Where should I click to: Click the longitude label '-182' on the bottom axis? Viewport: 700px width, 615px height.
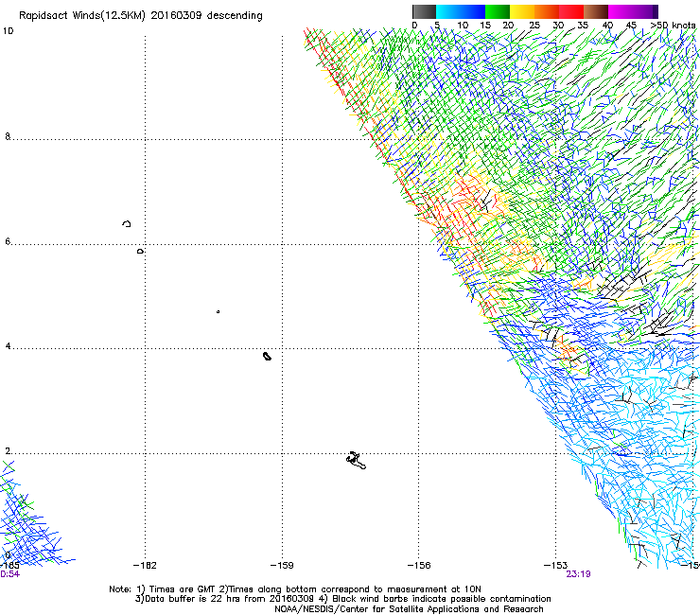[x=145, y=566]
